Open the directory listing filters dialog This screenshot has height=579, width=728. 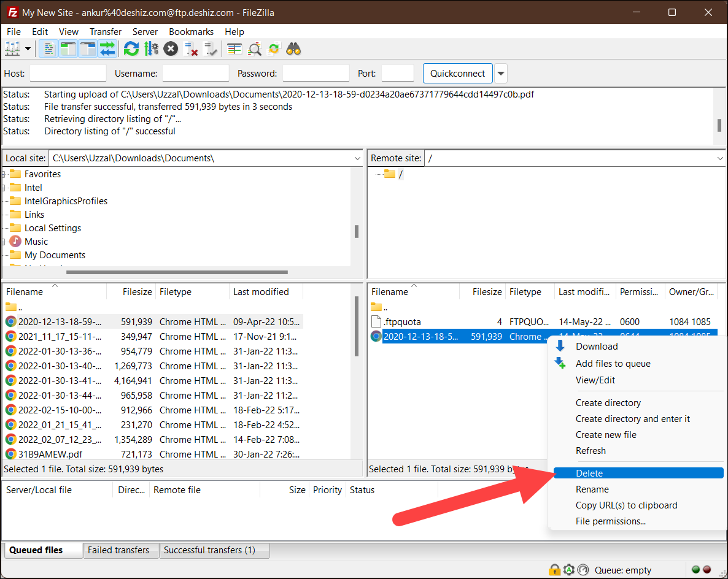[x=234, y=48]
